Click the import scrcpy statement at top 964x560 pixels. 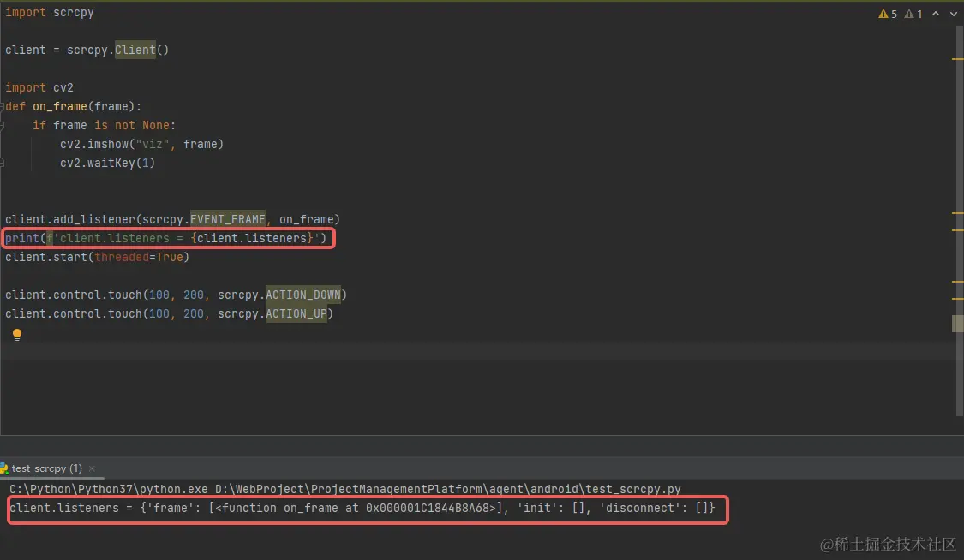(x=49, y=12)
